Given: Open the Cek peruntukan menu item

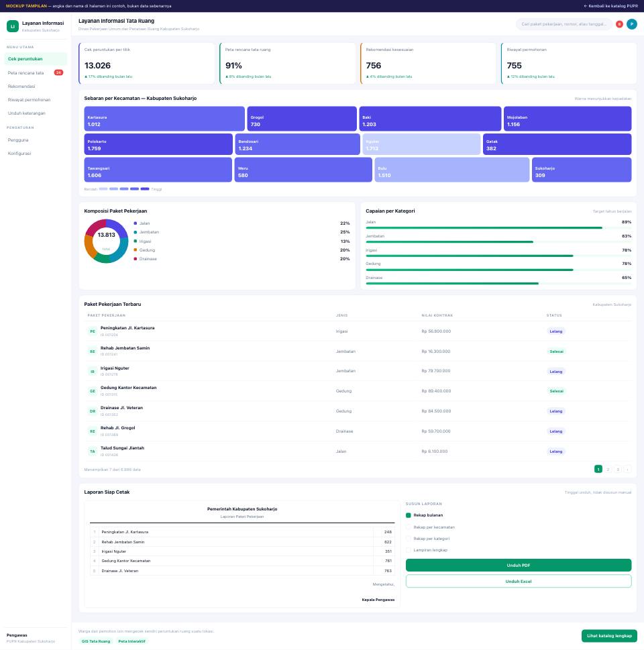Looking at the screenshot, I should [36, 59].
